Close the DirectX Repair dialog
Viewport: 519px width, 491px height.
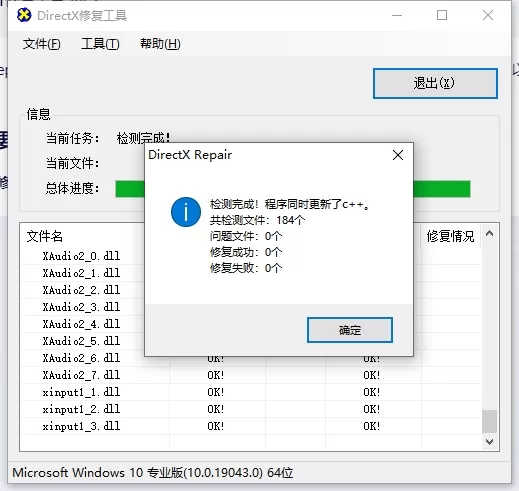pos(398,155)
